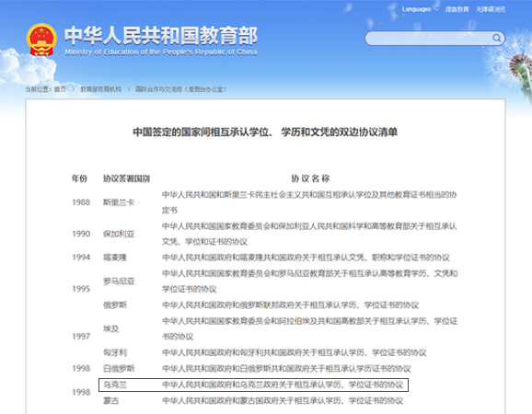Go to 首页 in the breadcrumb

pyautogui.click(x=60, y=89)
